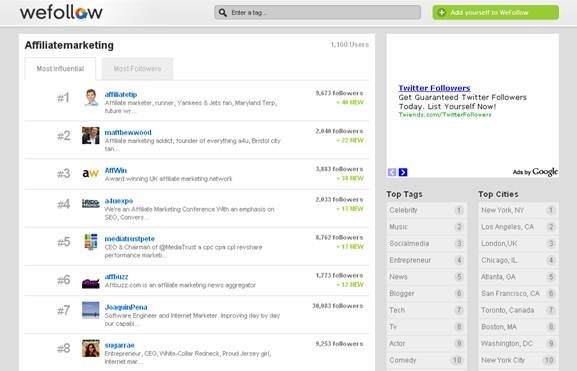The width and height of the screenshot is (577, 371).
Task: Click sugarrae's '9,253 followers' text
Action: pyautogui.click(x=339, y=344)
